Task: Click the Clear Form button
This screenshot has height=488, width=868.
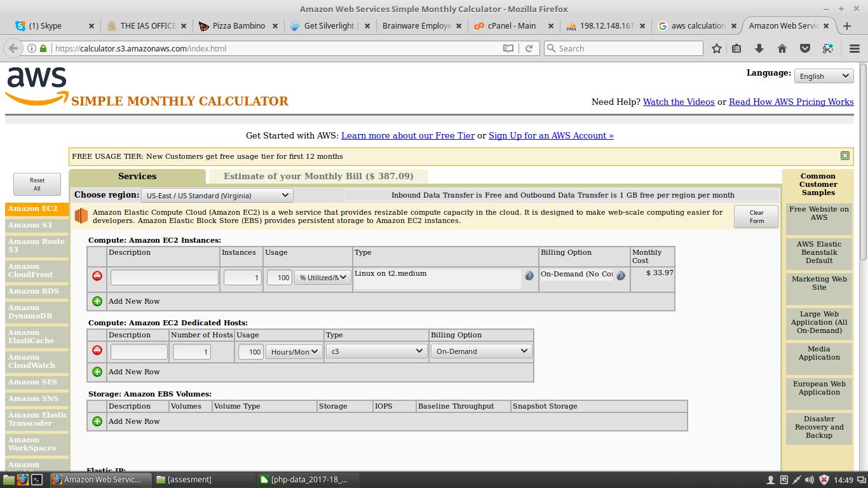Action: 756,217
